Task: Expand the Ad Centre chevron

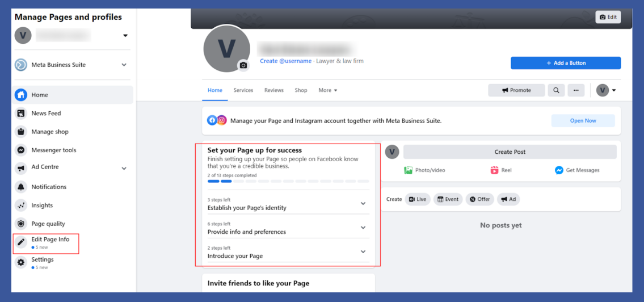Action: (124, 169)
